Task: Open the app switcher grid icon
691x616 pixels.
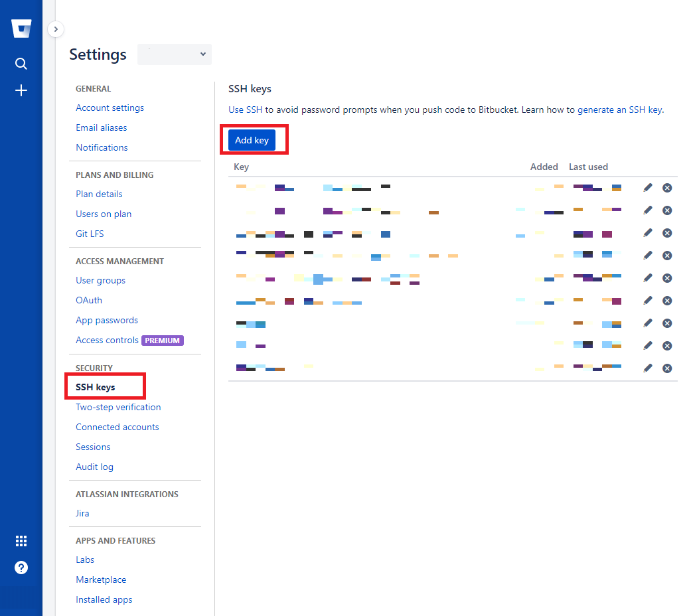Action: click(x=21, y=541)
